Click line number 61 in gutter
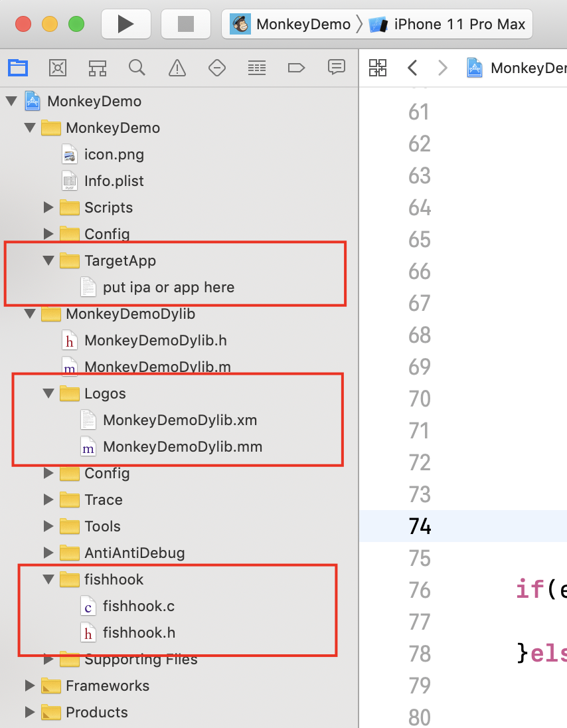The image size is (567, 728). pos(419,112)
